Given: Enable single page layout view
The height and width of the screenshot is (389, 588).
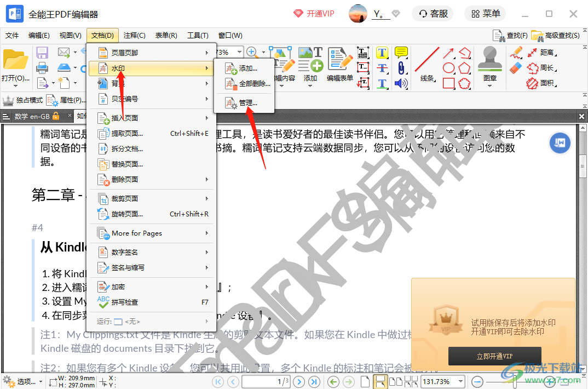Looking at the screenshot, I should [365, 382].
